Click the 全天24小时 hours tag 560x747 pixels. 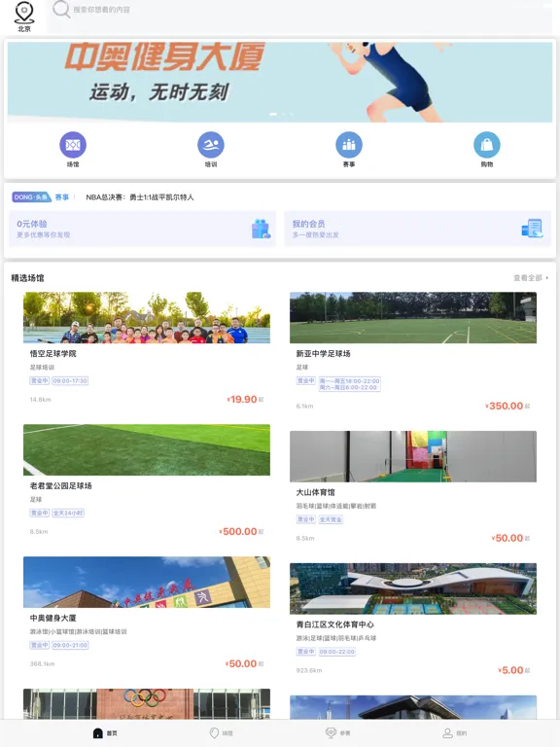pos(68,514)
